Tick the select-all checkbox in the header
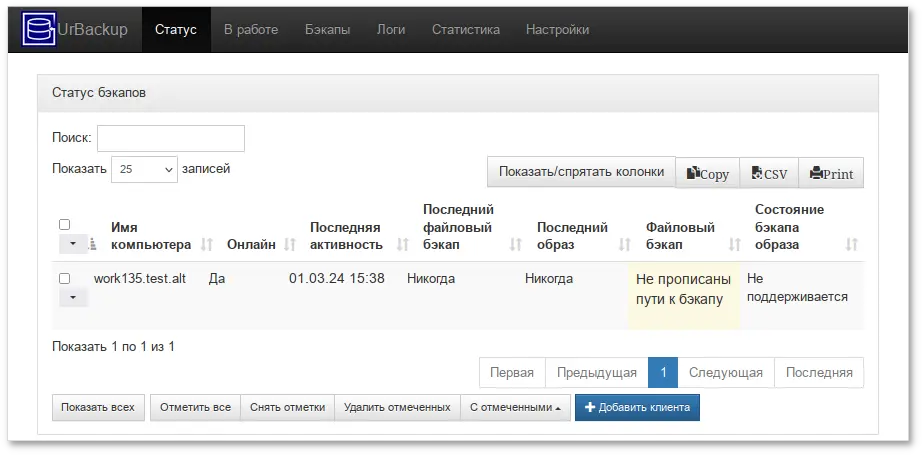 click(x=65, y=225)
